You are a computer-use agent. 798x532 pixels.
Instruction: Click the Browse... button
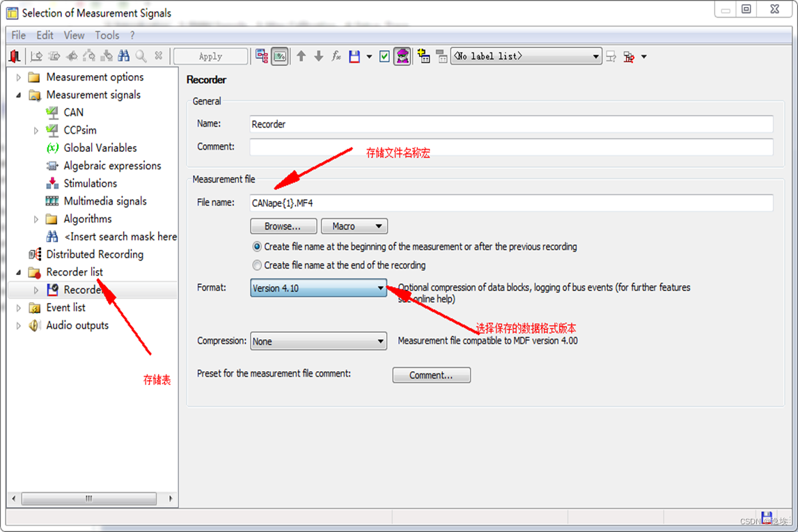[x=283, y=226]
